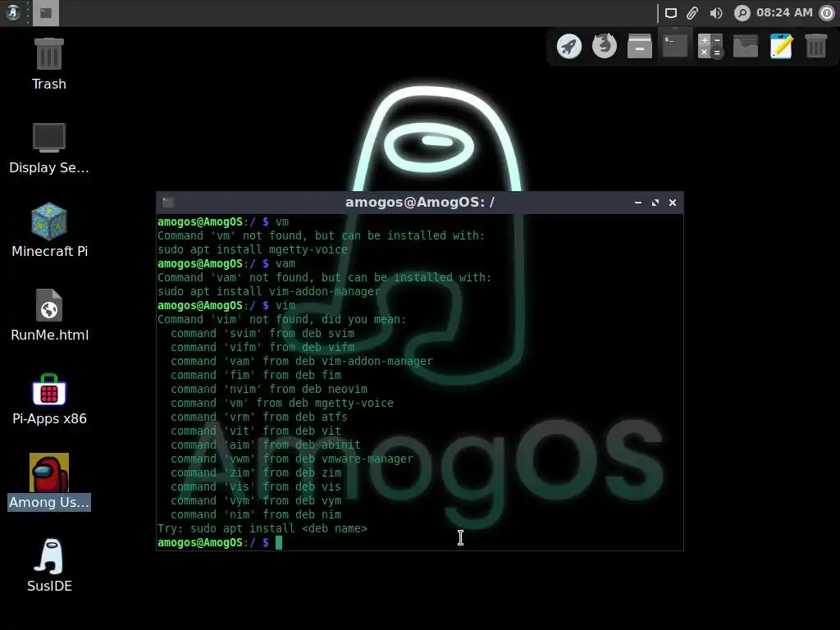
Task: Click the 08:24 AM clock
Action: click(784, 13)
